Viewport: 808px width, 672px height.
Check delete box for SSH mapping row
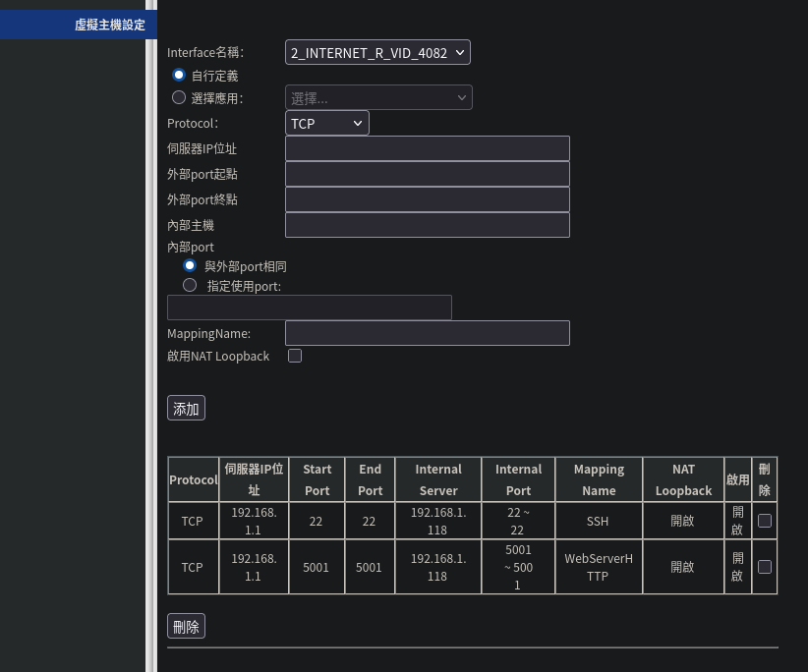click(765, 521)
